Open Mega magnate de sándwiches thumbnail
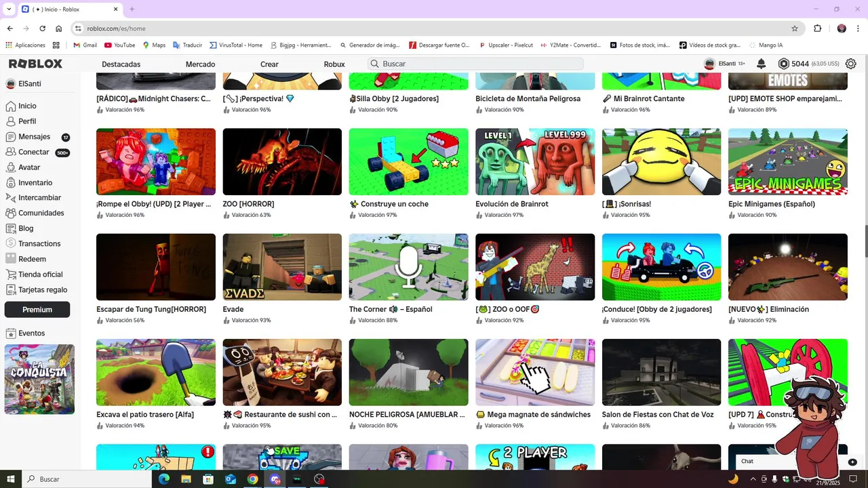This screenshot has width=868, height=488. (x=535, y=373)
